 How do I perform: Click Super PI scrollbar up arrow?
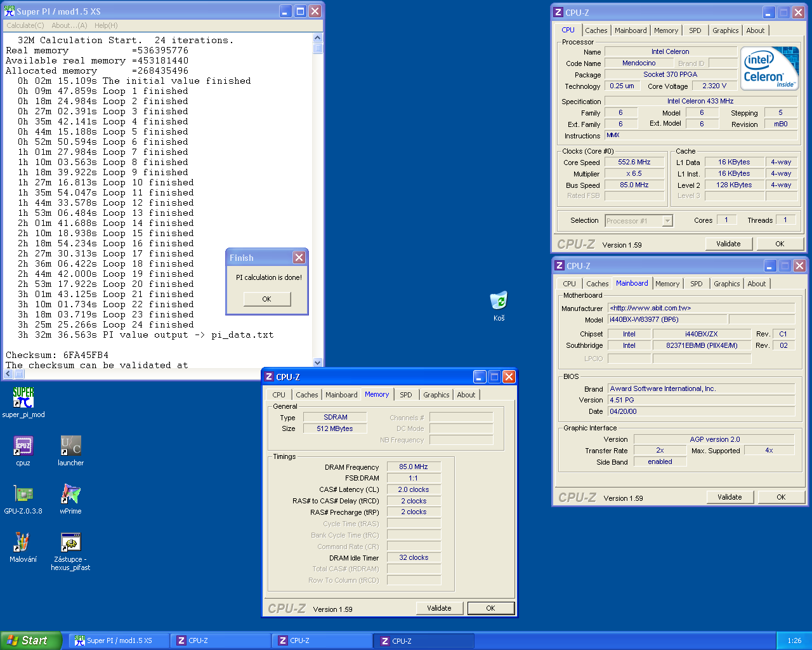[318, 37]
